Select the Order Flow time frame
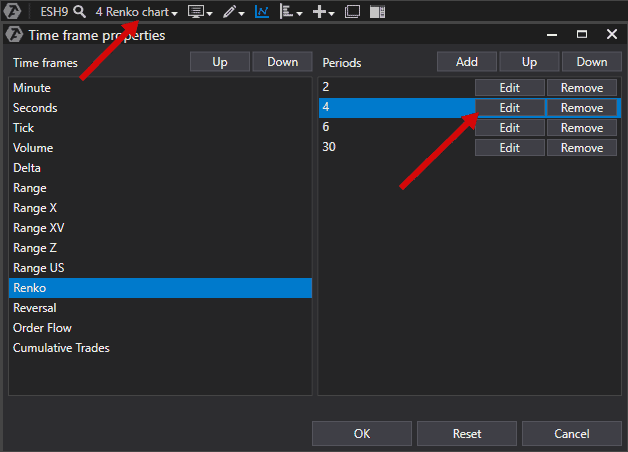Viewport: 628px width, 452px height. [42, 328]
